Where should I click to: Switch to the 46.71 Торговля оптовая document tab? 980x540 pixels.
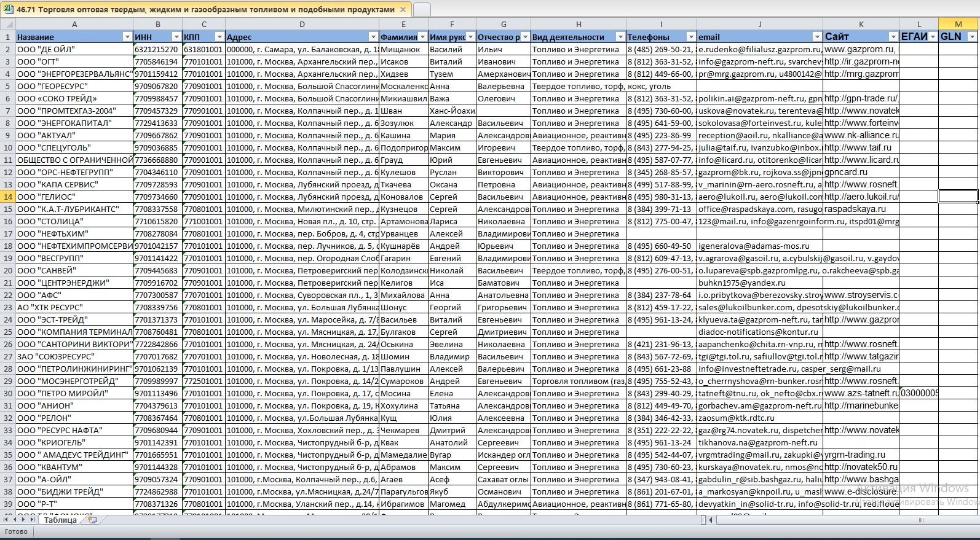coord(205,9)
